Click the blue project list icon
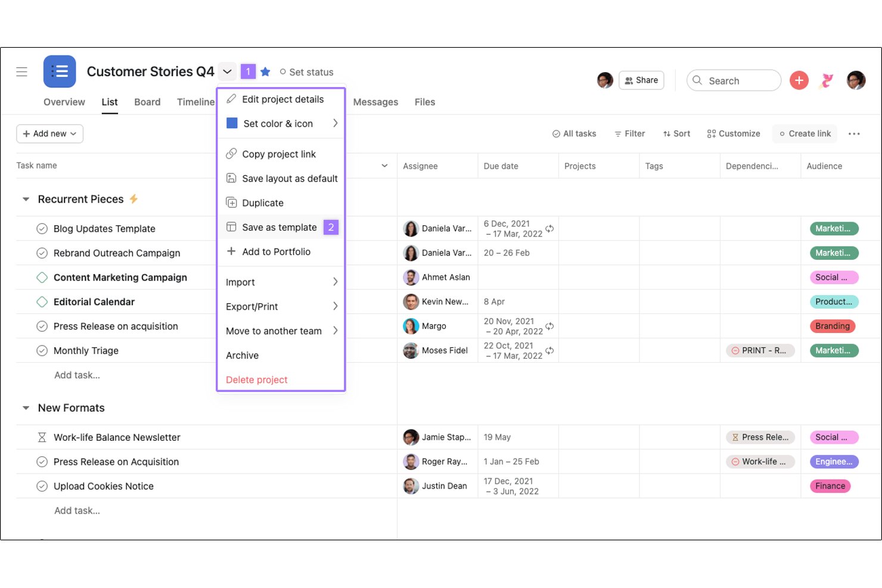Viewport: 882px width, 588px height. (x=60, y=71)
